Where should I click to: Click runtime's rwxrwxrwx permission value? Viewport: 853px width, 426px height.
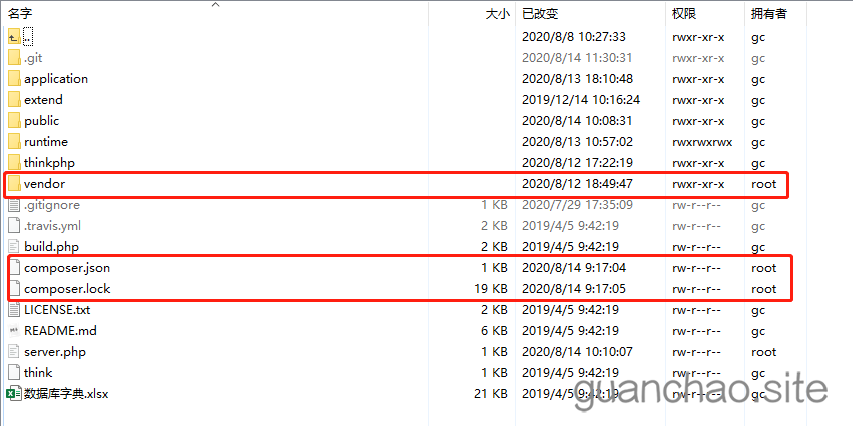(702, 142)
